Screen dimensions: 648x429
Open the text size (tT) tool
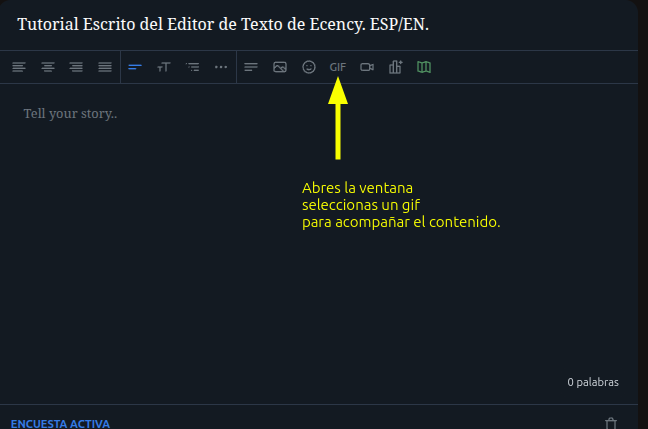[164, 67]
